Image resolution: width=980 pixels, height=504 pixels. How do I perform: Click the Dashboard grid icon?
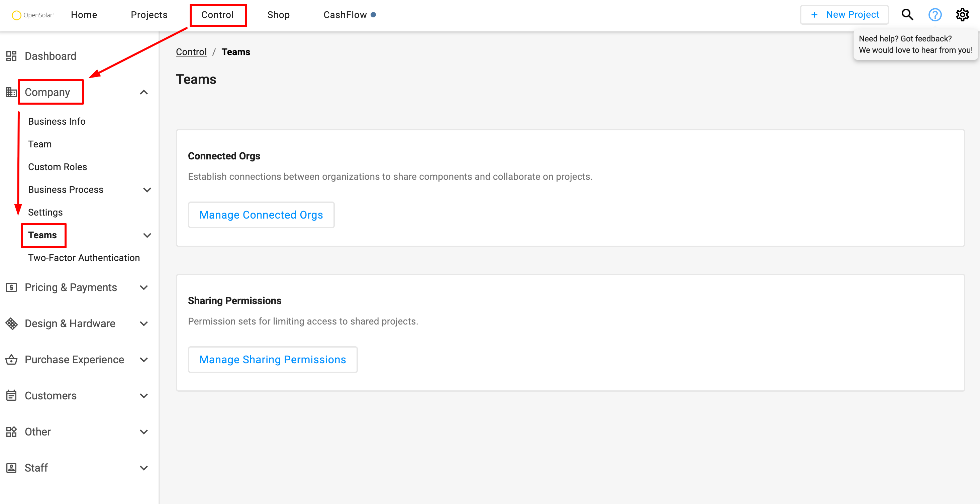(x=11, y=56)
